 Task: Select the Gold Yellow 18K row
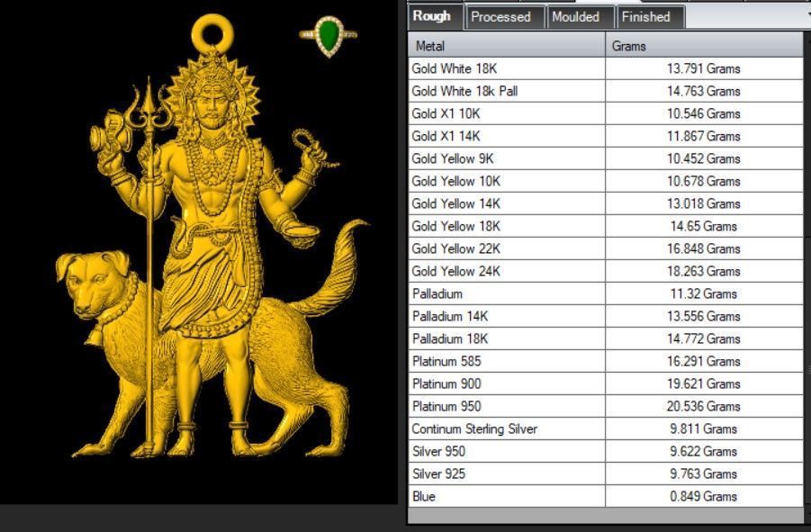click(x=605, y=226)
